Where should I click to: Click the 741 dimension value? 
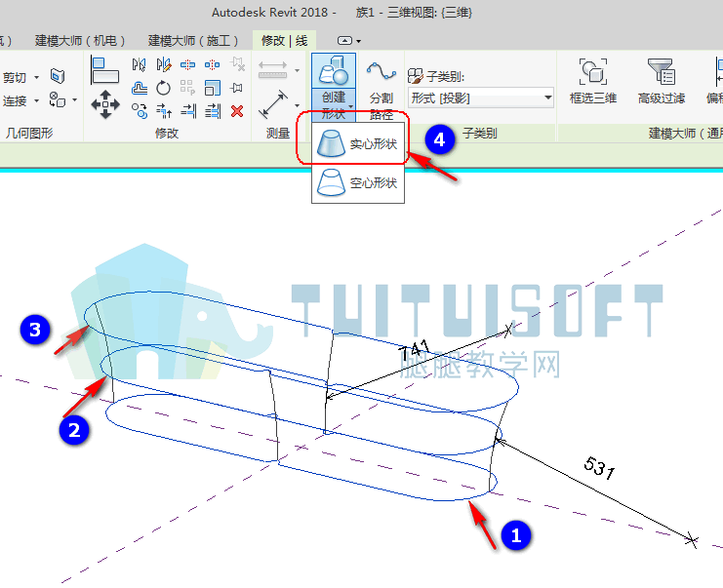415,351
